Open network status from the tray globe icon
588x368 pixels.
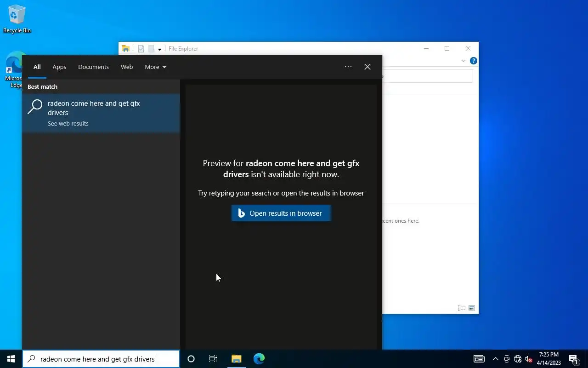coord(518,359)
